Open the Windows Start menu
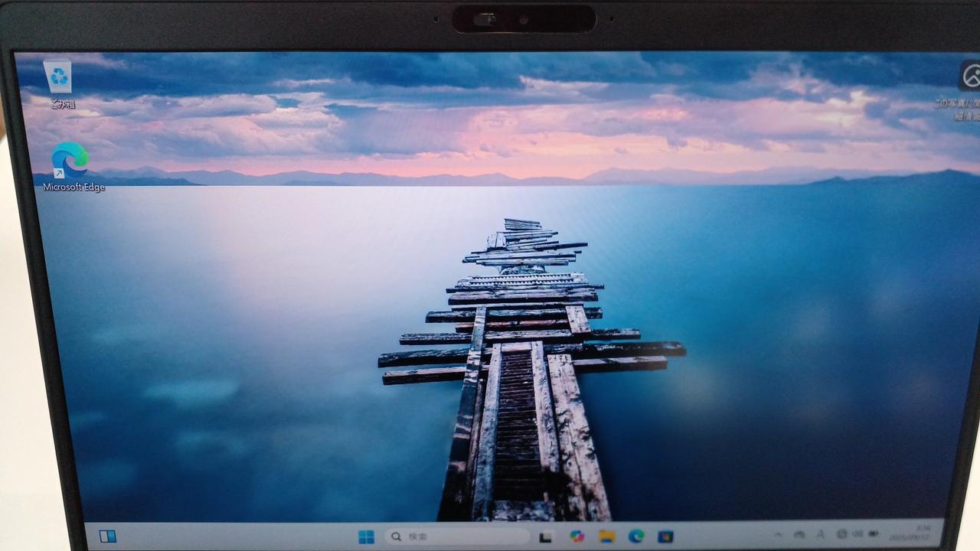Screen dimensions: 980x551 [366, 536]
